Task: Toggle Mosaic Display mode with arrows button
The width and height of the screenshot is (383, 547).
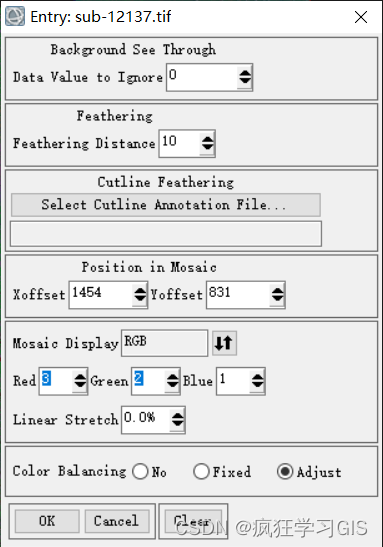Action: pyautogui.click(x=224, y=343)
